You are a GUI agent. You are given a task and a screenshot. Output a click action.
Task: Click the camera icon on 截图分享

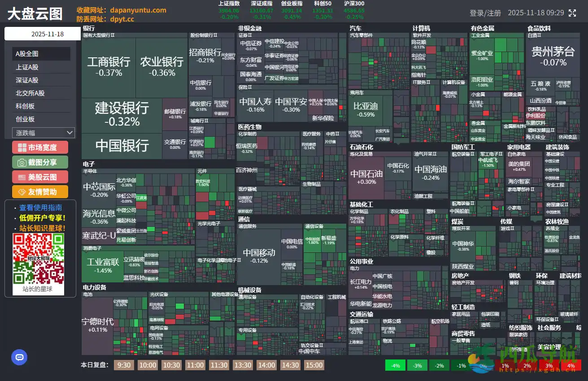tap(22, 162)
